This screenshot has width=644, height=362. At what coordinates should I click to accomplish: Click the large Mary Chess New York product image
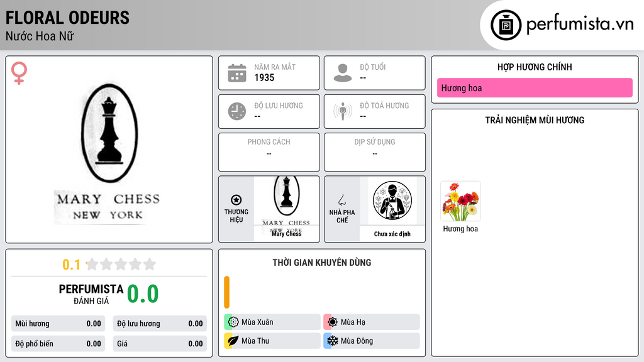pyautogui.click(x=109, y=154)
